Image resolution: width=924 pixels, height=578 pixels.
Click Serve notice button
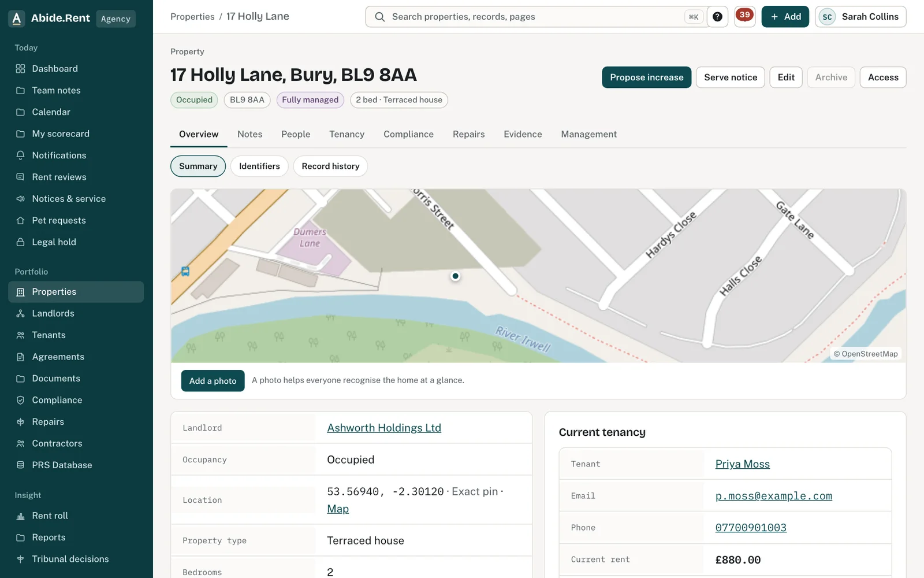tap(731, 77)
